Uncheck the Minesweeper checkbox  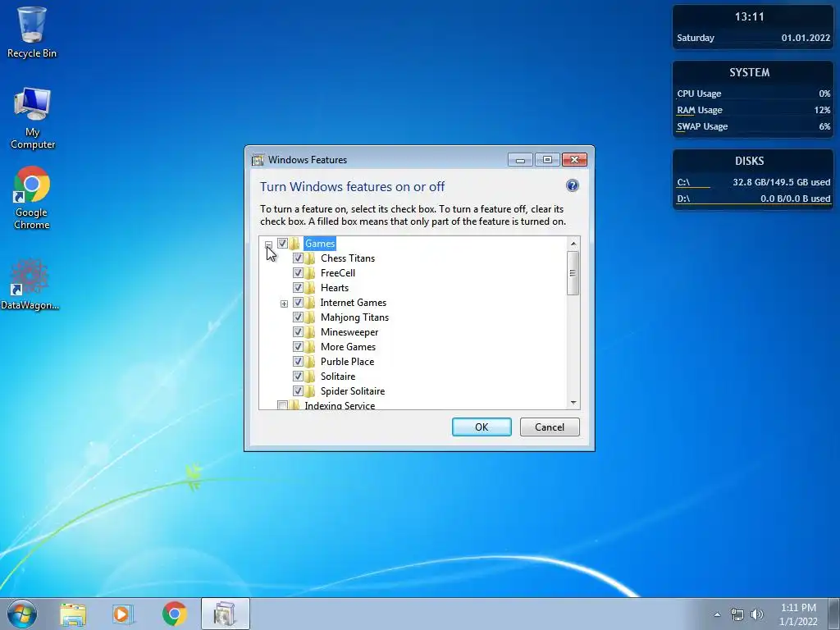[298, 331]
